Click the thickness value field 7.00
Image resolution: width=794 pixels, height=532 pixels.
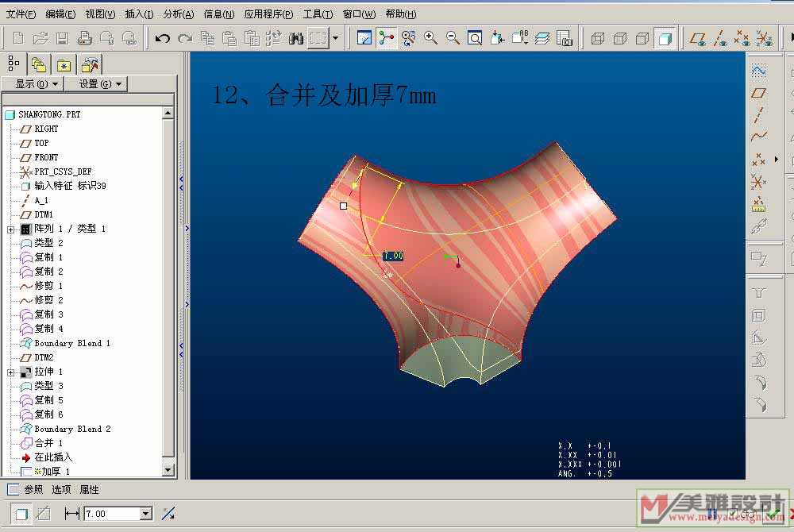tap(112, 514)
